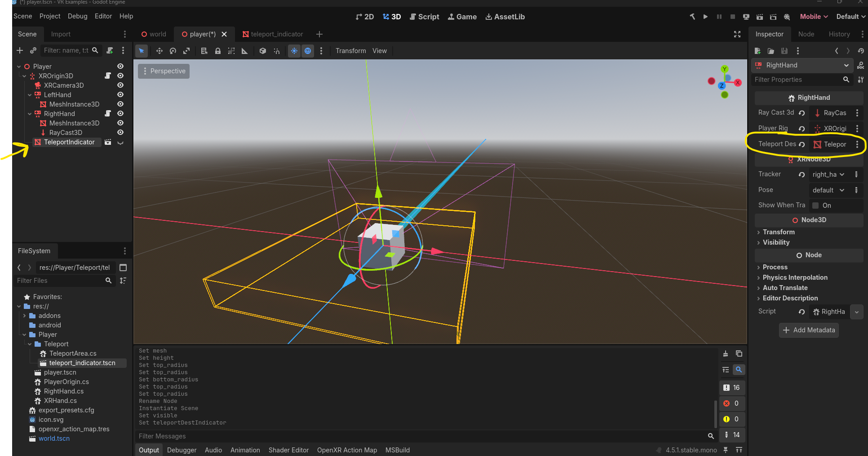
Task: Enable the Show When Tracked checkbox
Action: pos(815,206)
